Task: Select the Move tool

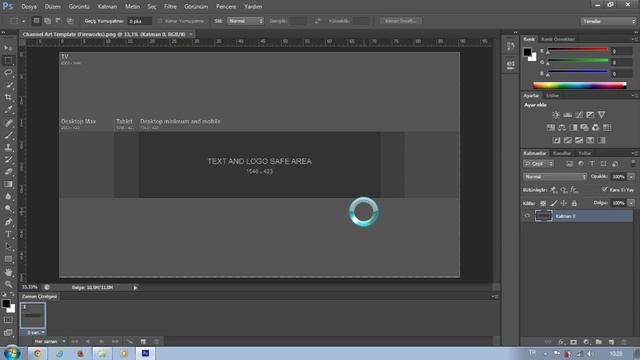Action: point(8,48)
